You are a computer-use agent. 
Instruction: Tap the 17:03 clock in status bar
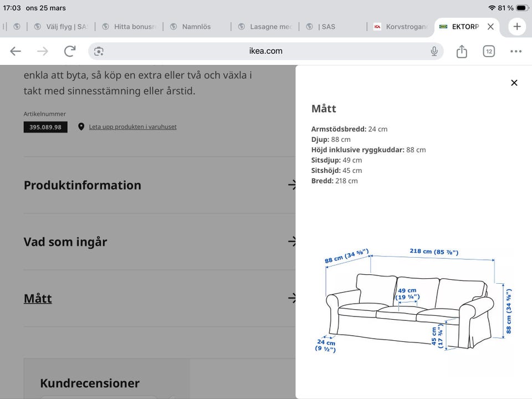coord(12,8)
